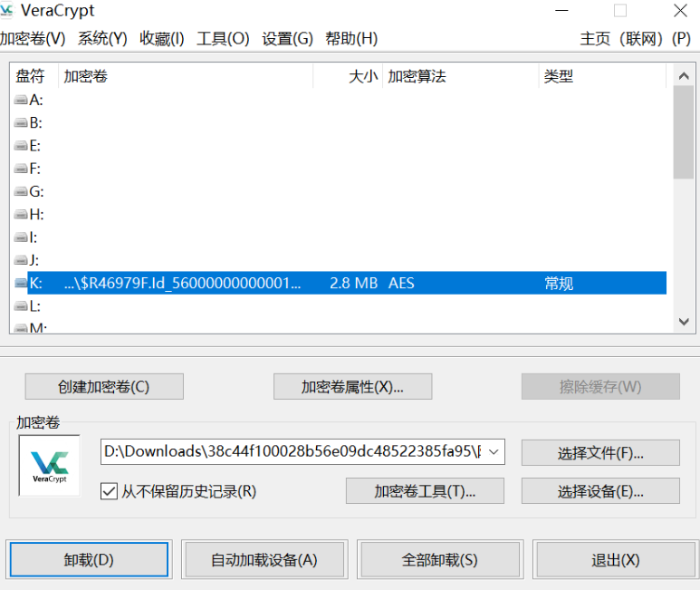
Task: Open the 帮助(H) menu
Action: pos(351,39)
